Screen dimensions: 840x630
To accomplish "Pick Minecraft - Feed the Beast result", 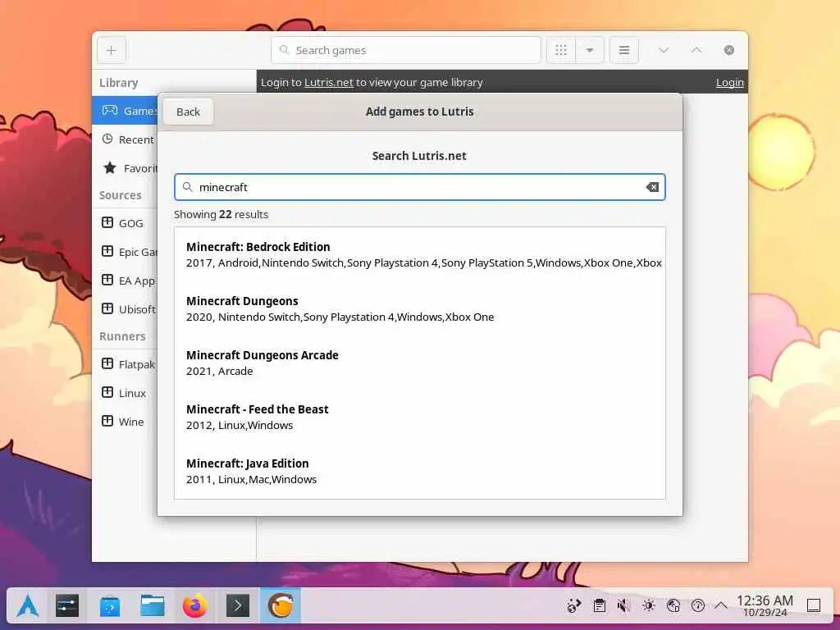I will click(419, 417).
